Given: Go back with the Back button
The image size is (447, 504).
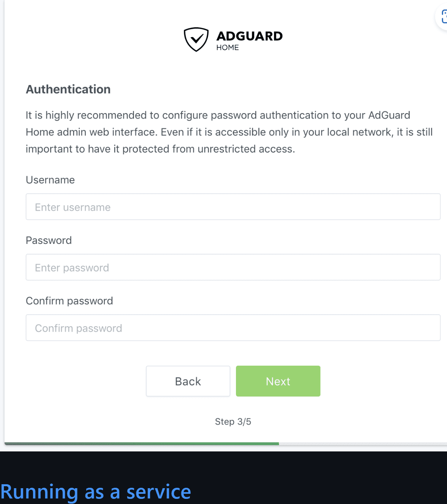Looking at the screenshot, I should tap(188, 381).
